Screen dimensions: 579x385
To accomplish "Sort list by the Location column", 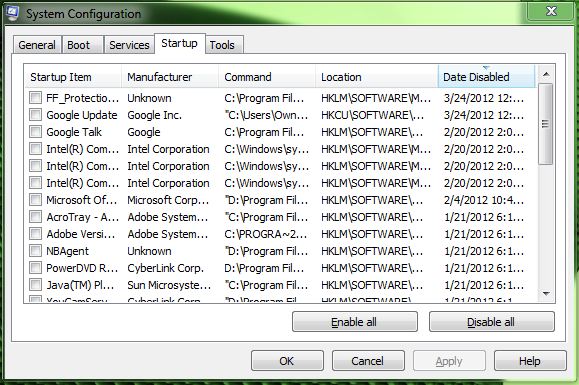I will 377,77.
